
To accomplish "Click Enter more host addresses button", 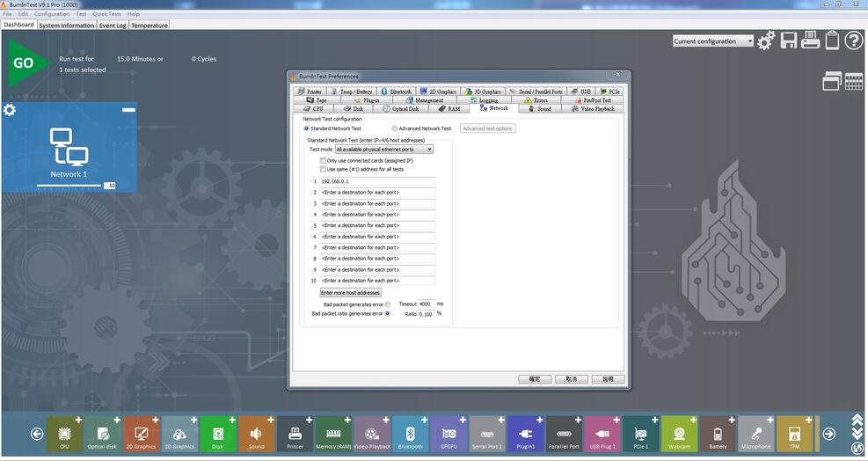I will (350, 293).
